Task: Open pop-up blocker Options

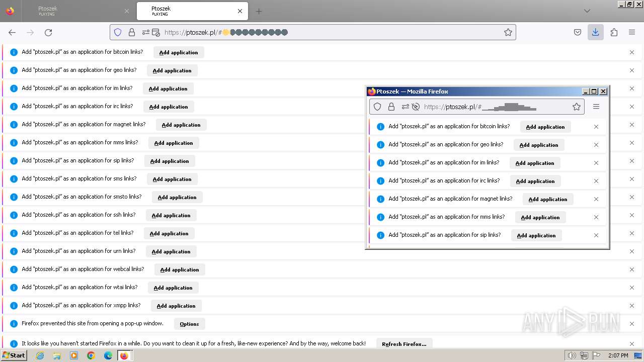Action: tap(190, 324)
